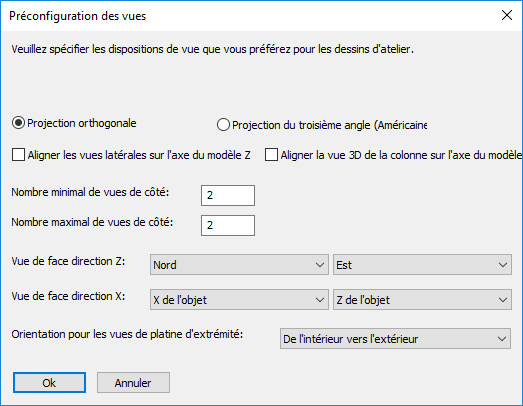Screen dimensions: 523x406
Task: Click the Vue de face direction Z label
Action: pyautogui.click(x=68, y=261)
